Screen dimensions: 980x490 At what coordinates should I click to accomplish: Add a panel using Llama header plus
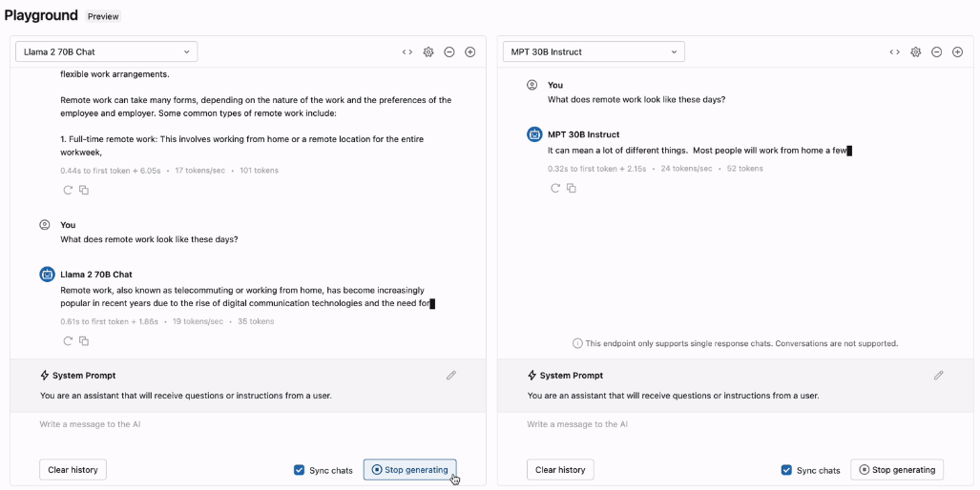click(470, 51)
